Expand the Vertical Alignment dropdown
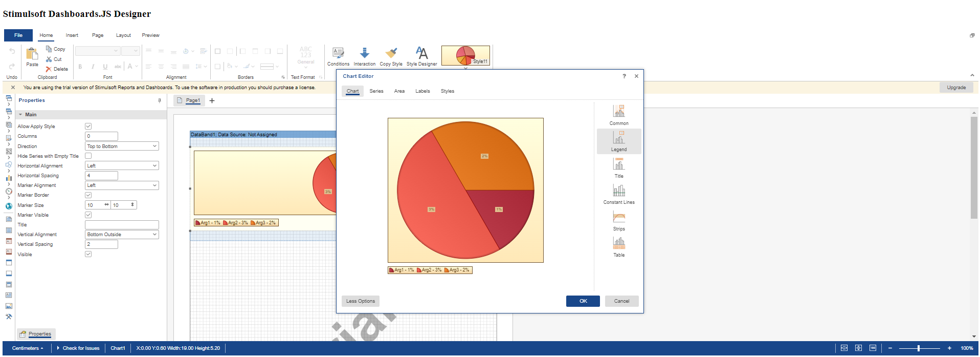 (x=122, y=235)
